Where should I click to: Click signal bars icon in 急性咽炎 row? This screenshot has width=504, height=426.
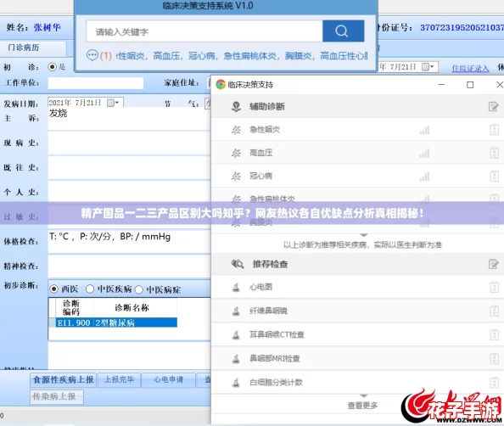pos(424,130)
